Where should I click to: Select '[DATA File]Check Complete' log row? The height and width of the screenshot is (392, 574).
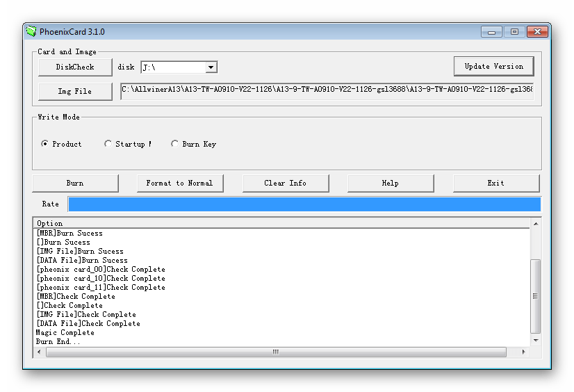click(x=282, y=324)
